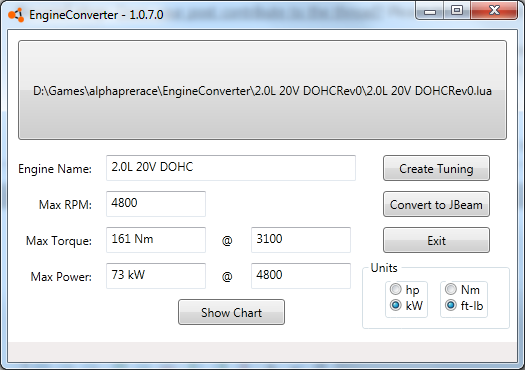Screen dimensions: 525x370
Task: Click the Units group label
Action: coord(384,268)
